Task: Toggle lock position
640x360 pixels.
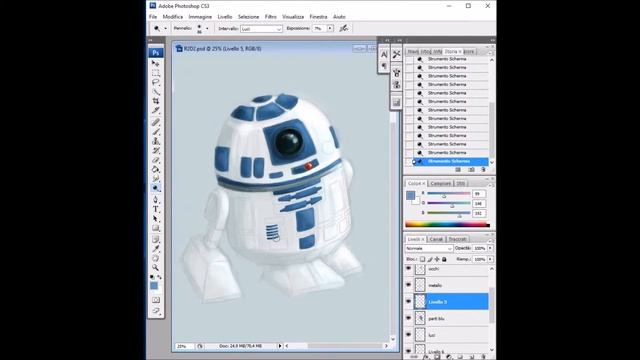Action: coord(437,259)
